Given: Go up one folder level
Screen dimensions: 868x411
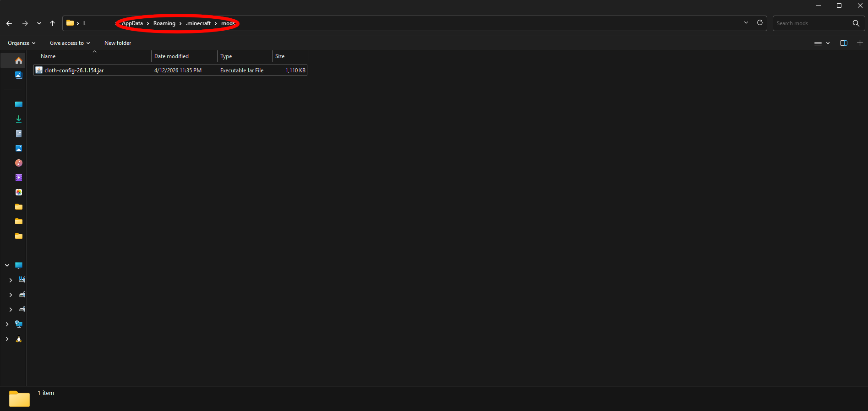Looking at the screenshot, I should [52, 23].
